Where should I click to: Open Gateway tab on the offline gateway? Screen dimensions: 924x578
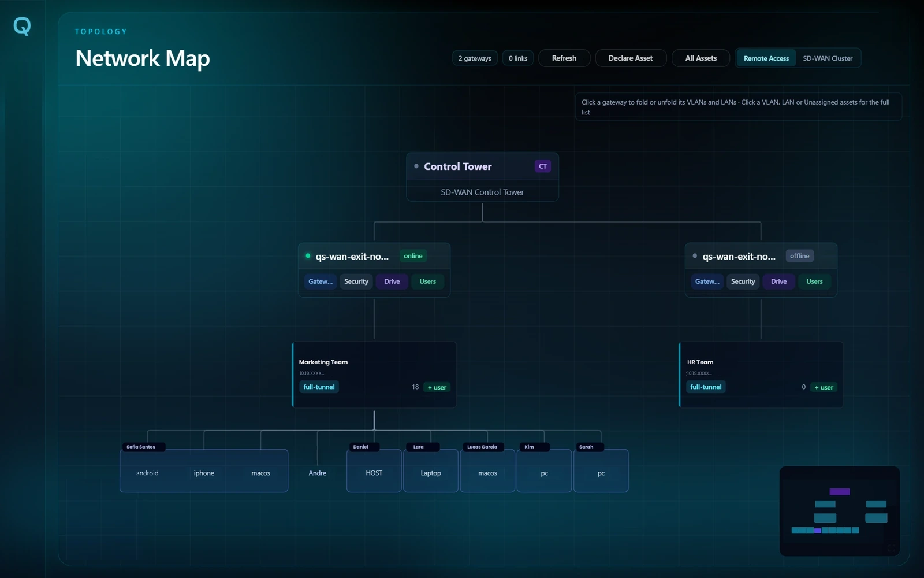point(707,281)
